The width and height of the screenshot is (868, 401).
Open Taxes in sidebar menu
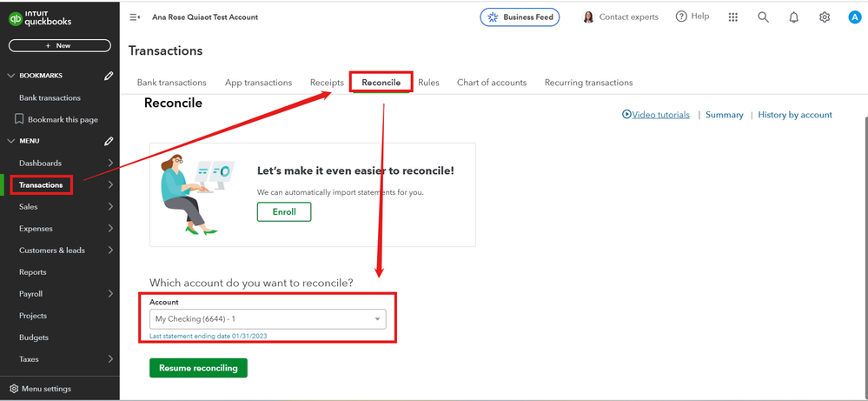tap(29, 359)
